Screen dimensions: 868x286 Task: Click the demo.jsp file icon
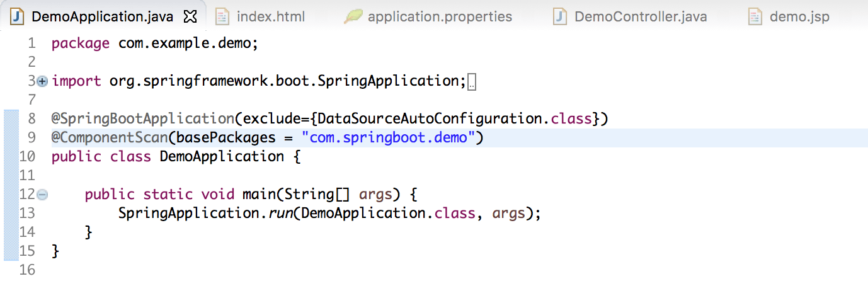tap(755, 16)
